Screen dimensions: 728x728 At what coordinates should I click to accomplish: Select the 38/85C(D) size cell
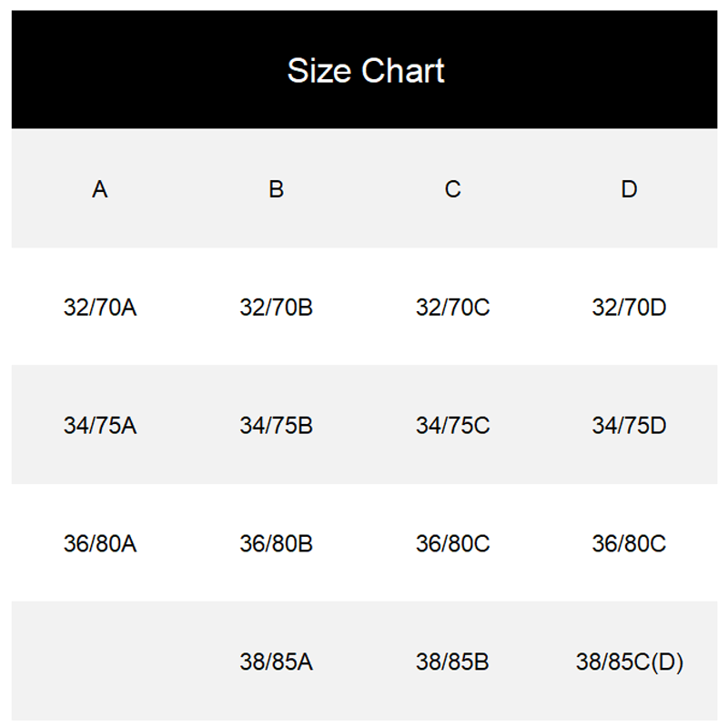point(629,662)
